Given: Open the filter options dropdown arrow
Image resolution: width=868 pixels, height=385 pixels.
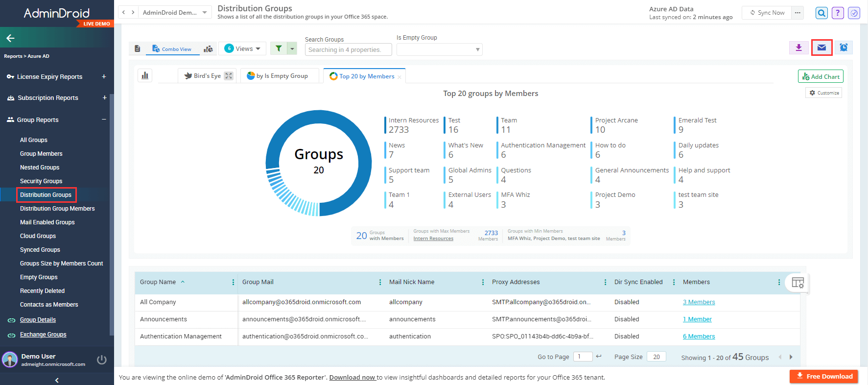Looking at the screenshot, I should pos(292,48).
